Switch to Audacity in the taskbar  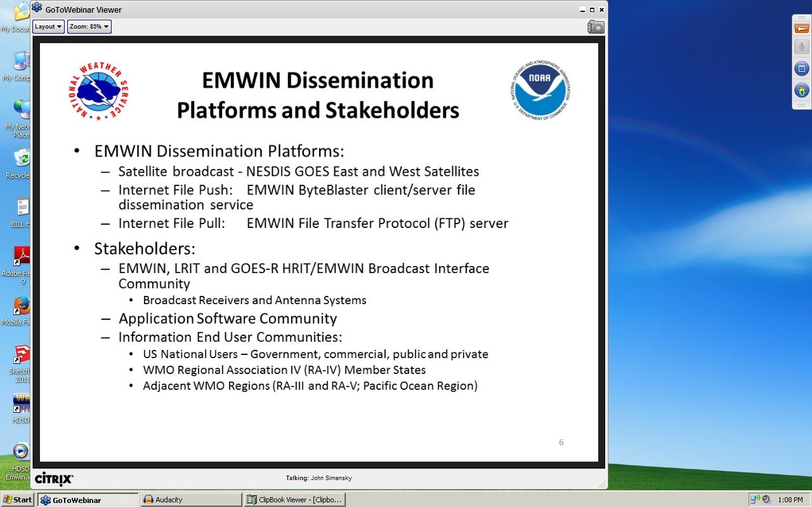[x=191, y=500]
